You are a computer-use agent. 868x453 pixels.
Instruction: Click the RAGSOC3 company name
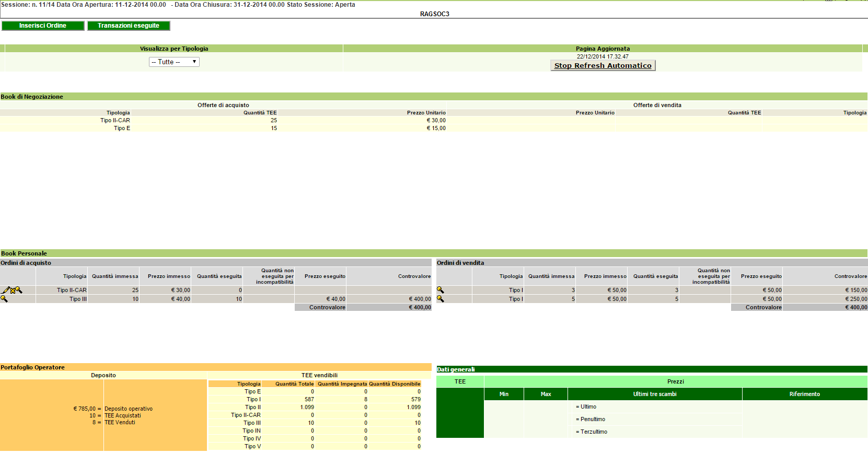pos(435,14)
